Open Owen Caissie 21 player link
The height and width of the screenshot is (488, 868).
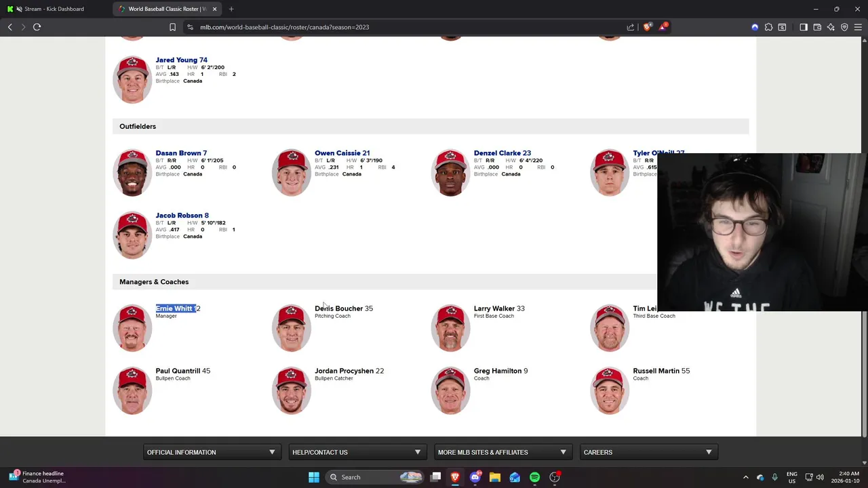pos(342,153)
